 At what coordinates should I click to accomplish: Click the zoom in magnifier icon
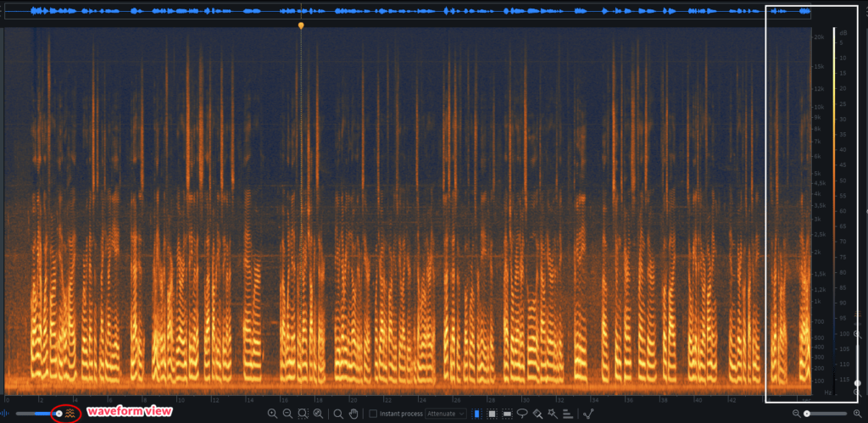point(272,414)
